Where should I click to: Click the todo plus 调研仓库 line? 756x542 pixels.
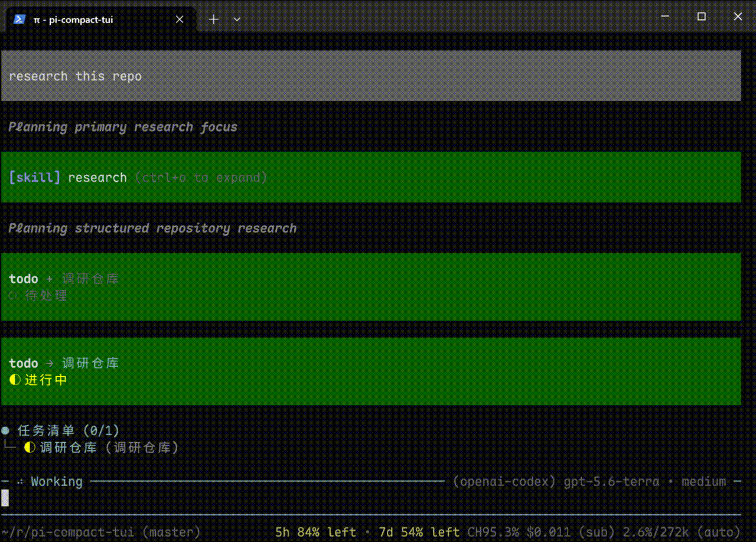click(64, 279)
